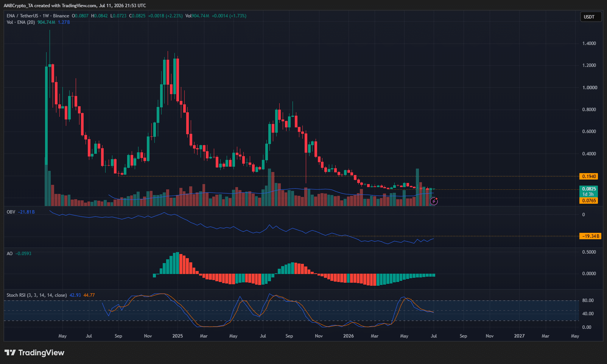Click the Stoch RSI value 44.77

(x=89, y=295)
